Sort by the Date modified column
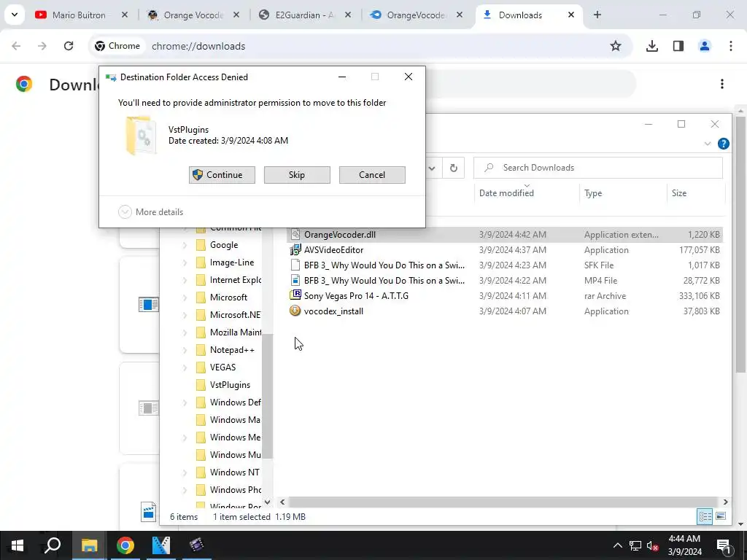Image resolution: width=747 pixels, height=560 pixels. 506,192
